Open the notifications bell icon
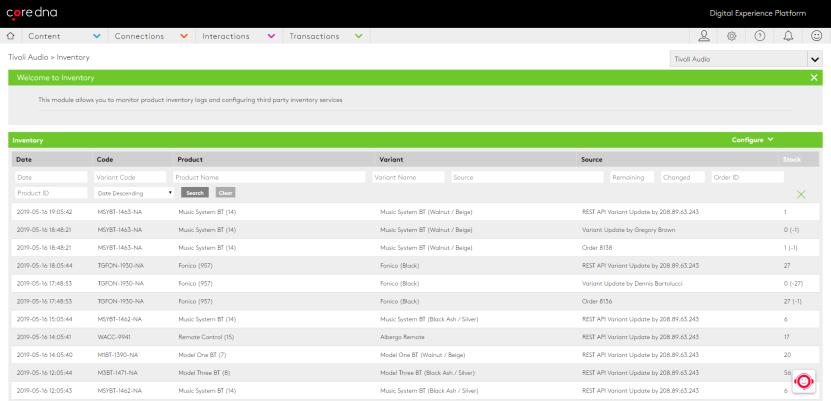 789,36
